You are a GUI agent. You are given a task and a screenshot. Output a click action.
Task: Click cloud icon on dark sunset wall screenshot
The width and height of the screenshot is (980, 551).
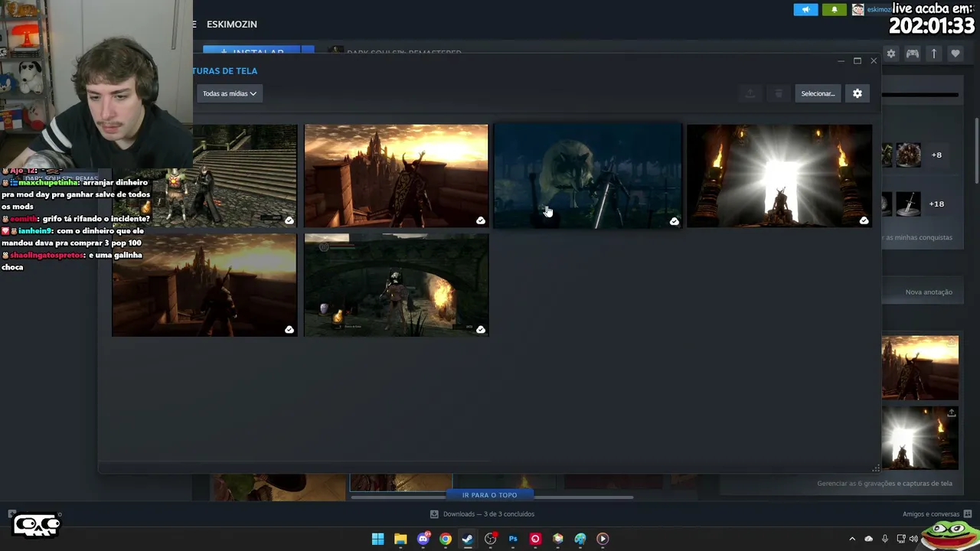tap(289, 330)
